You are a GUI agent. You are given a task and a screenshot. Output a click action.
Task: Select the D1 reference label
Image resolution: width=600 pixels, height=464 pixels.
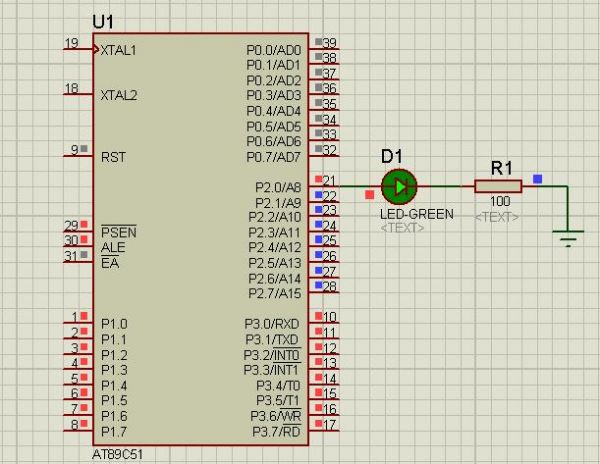(391, 156)
